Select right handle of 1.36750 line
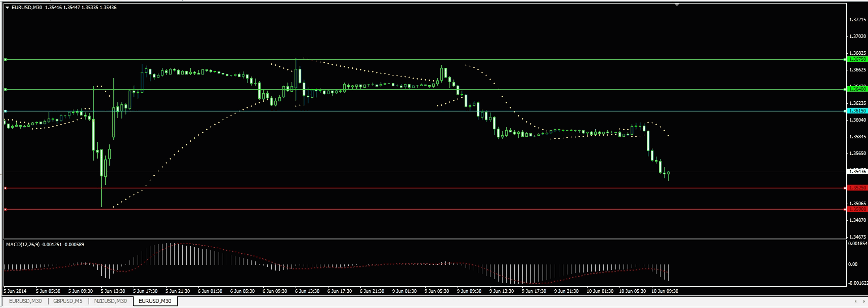 coord(846,59)
